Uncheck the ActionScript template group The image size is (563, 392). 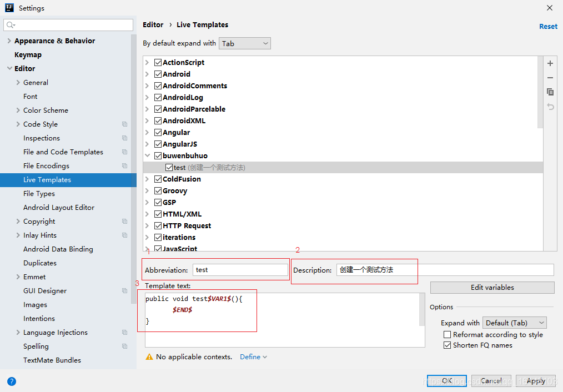(158, 62)
